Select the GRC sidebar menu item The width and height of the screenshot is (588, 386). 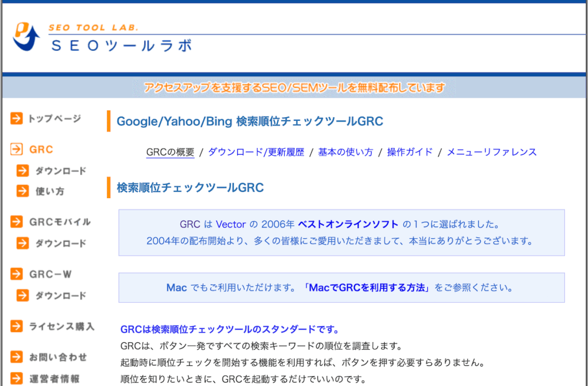(x=41, y=149)
